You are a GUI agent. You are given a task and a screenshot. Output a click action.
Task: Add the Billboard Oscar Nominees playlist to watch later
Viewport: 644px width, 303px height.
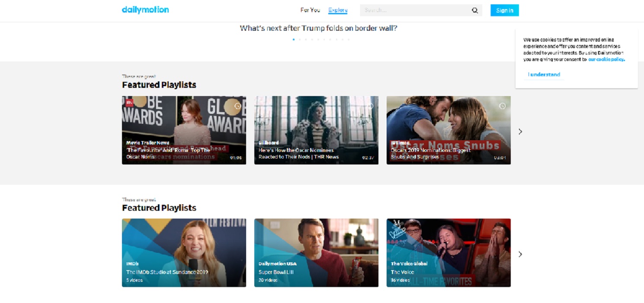tap(371, 105)
